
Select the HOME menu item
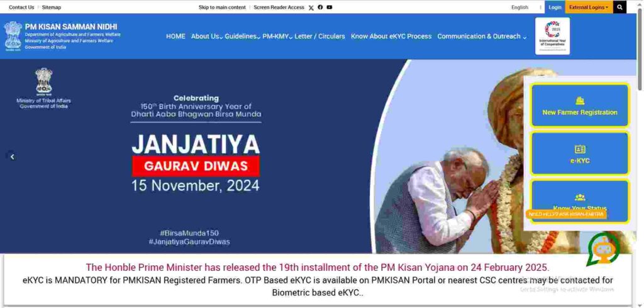click(175, 36)
